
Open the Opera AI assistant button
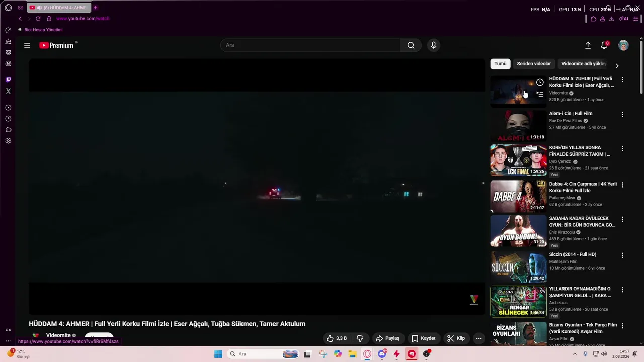[x=624, y=19]
